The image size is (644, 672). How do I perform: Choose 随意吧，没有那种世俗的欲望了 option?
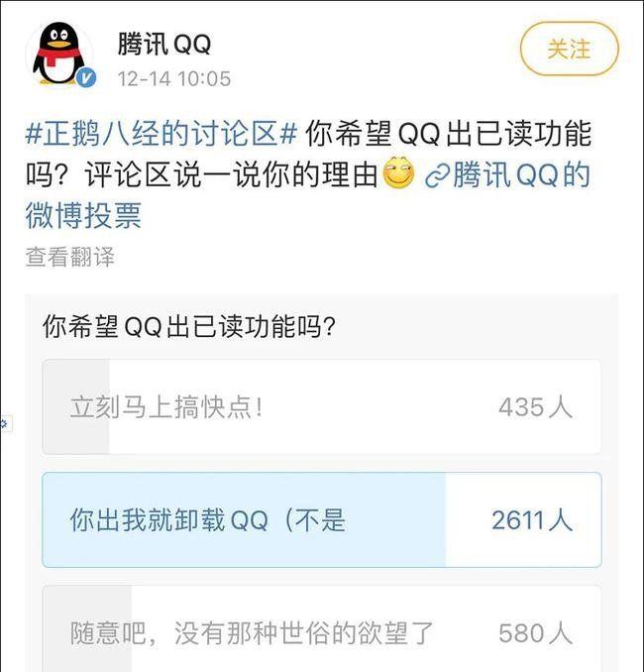321,628
